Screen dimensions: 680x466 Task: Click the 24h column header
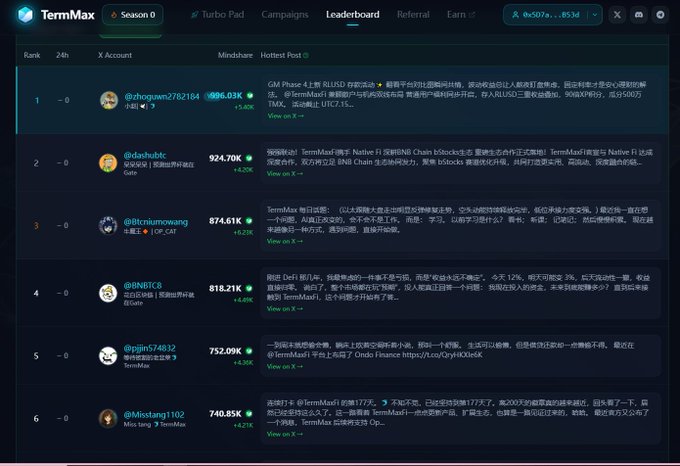click(x=62, y=55)
